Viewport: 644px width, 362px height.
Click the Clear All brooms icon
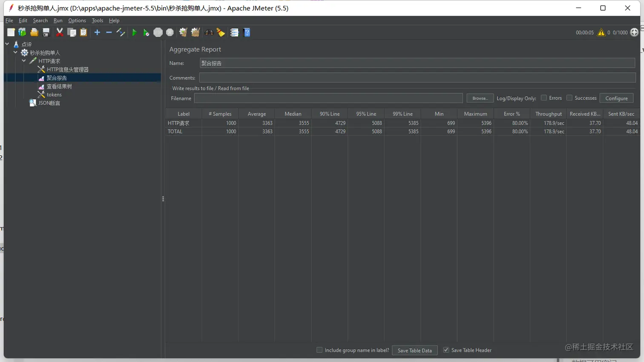195,32
